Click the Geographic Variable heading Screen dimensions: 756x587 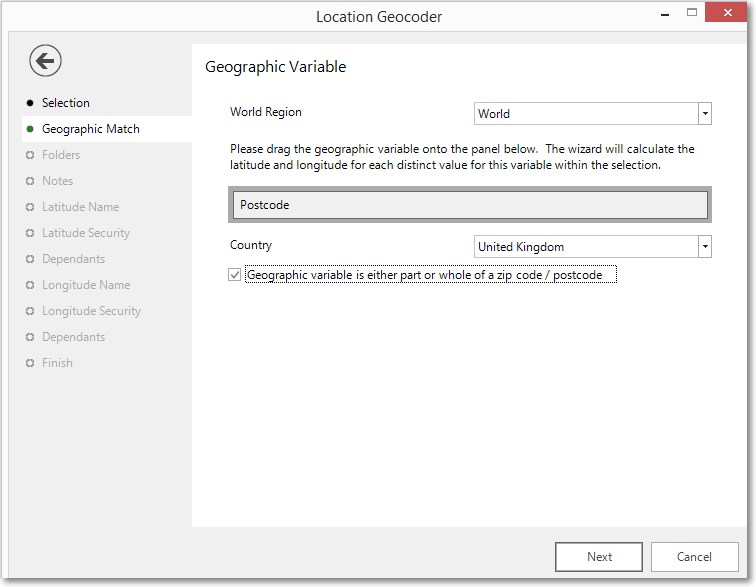275,67
